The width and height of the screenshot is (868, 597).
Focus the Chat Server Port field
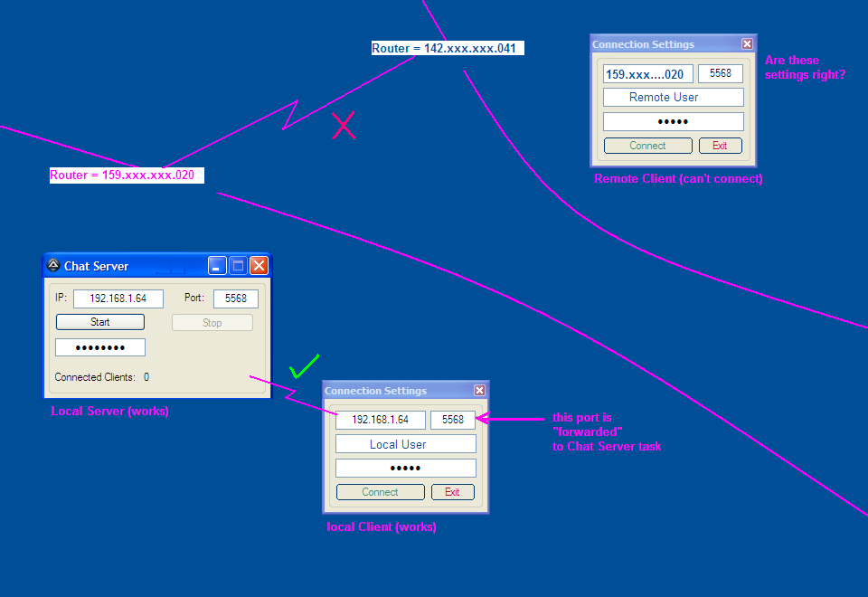tap(235, 298)
